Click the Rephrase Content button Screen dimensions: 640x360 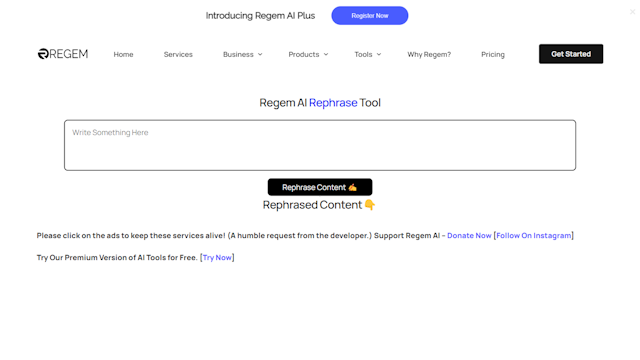click(320, 187)
